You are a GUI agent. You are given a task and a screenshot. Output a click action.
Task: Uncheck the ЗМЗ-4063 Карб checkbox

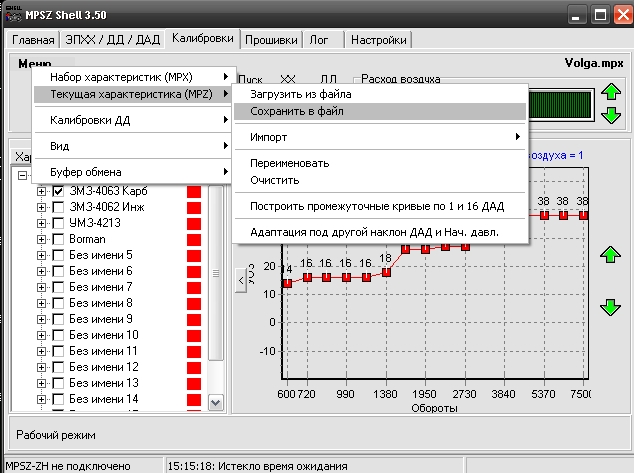[x=58, y=191]
